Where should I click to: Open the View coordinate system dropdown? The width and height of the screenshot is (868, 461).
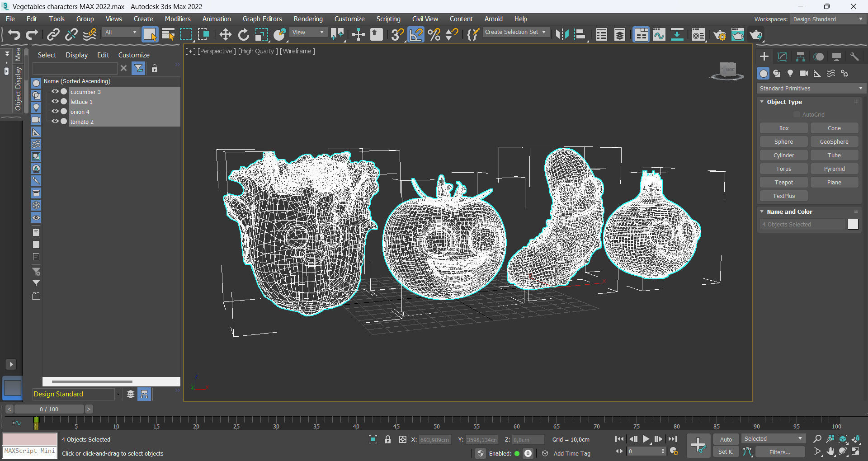[x=308, y=32]
